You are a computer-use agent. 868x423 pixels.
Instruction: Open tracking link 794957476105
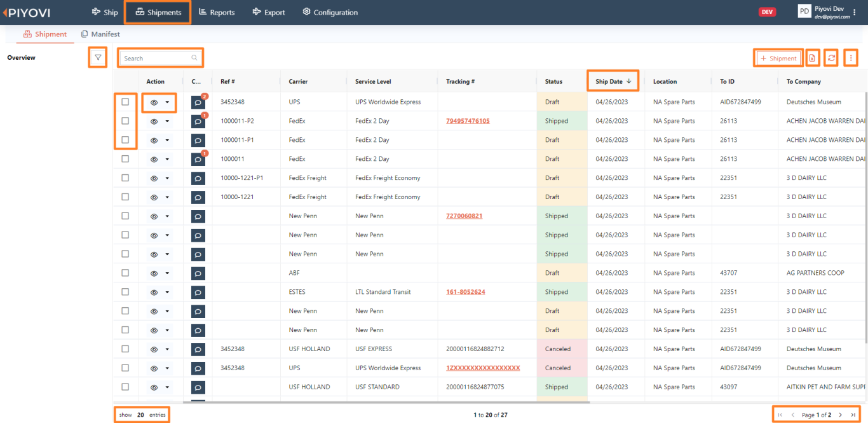(x=468, y=121)
